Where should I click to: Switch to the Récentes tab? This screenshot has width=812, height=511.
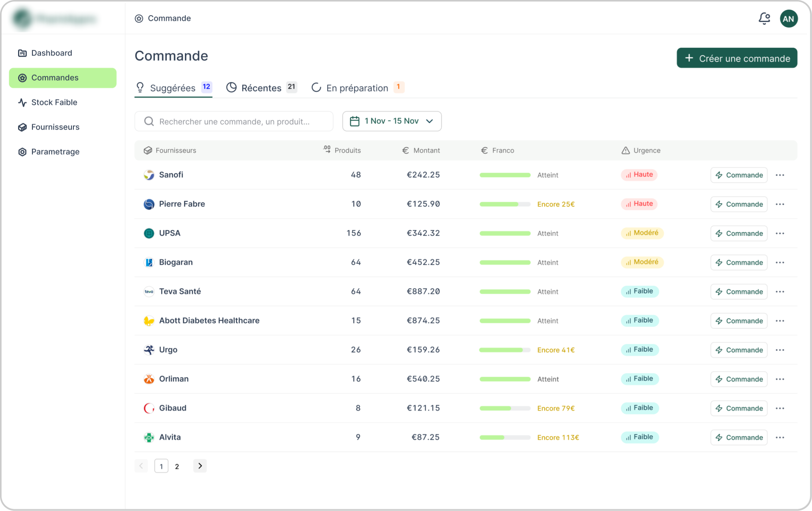pos(261,88)
